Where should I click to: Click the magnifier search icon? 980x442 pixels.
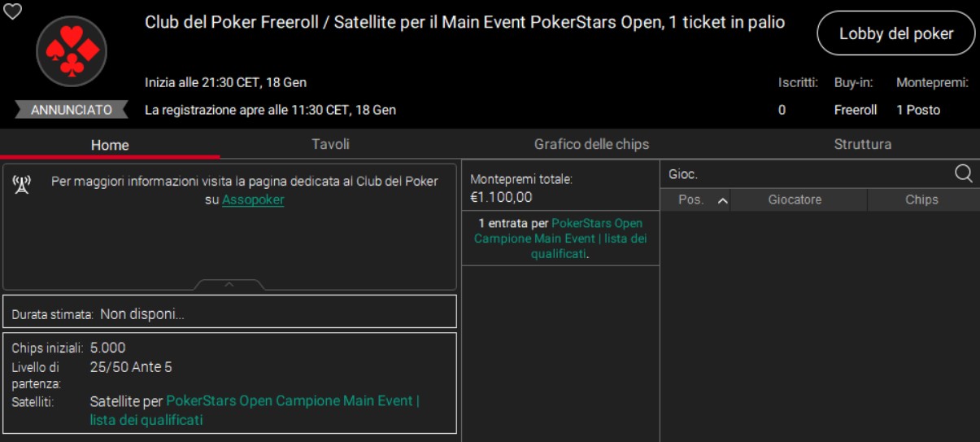click(963, 173)
